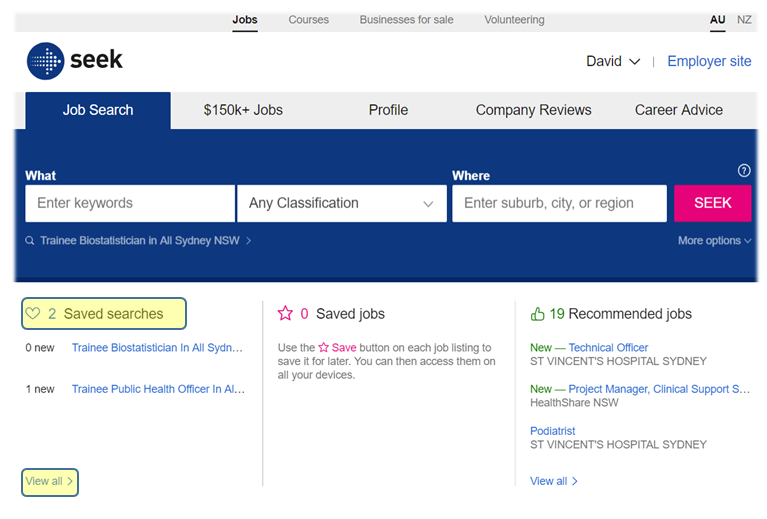The image size is (767, 519).
Task: Click the thumbs-up Recommended jobs icon
Action: (537, 314)
